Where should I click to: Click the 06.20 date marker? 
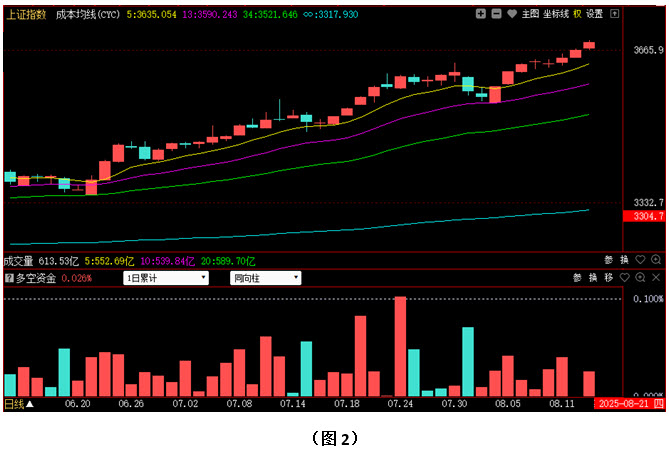coord(77,403)
